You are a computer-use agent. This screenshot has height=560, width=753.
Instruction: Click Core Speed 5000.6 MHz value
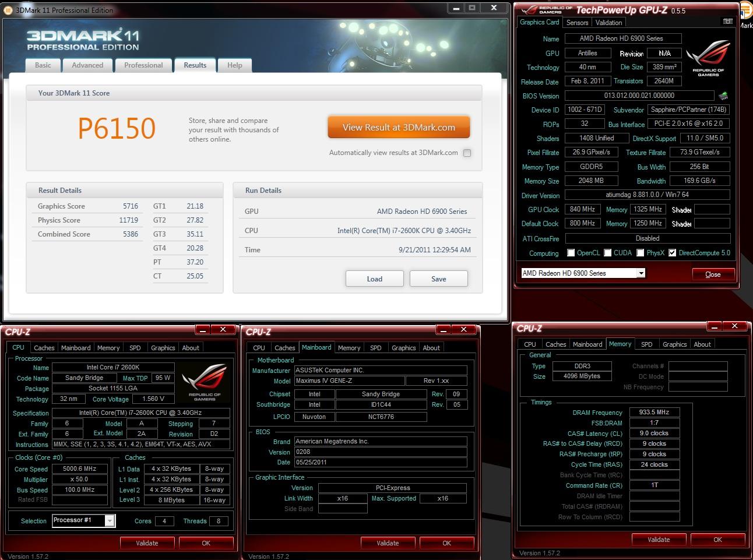tap(79, 469)
